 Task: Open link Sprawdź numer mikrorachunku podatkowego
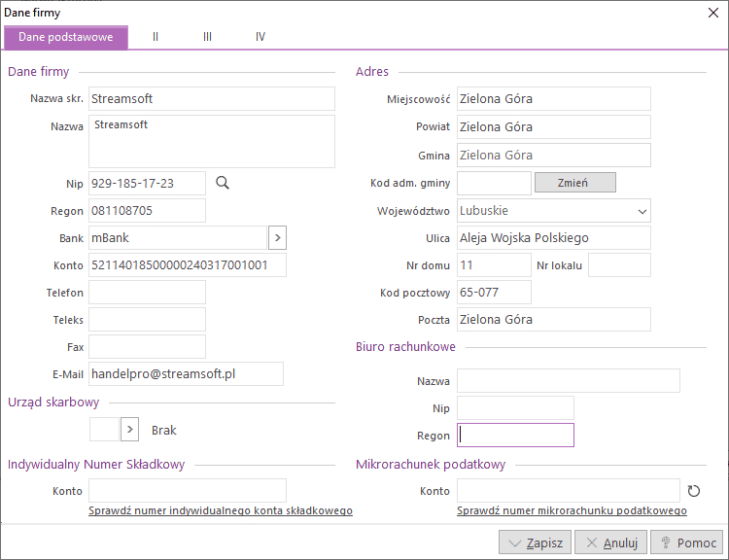pos(572,510)
